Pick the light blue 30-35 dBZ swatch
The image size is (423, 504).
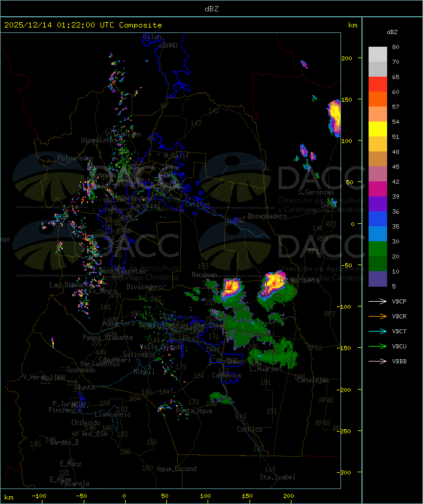point(378,233)
